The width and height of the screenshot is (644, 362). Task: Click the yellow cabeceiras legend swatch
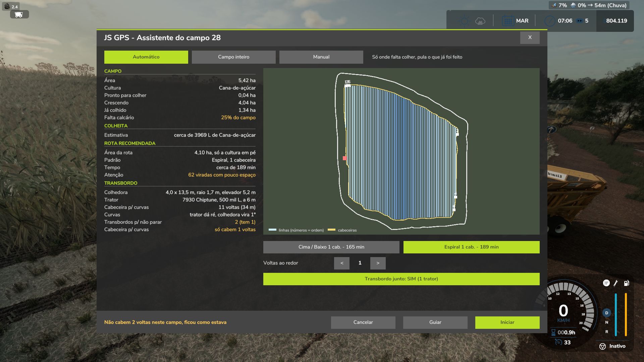(331, 230)
